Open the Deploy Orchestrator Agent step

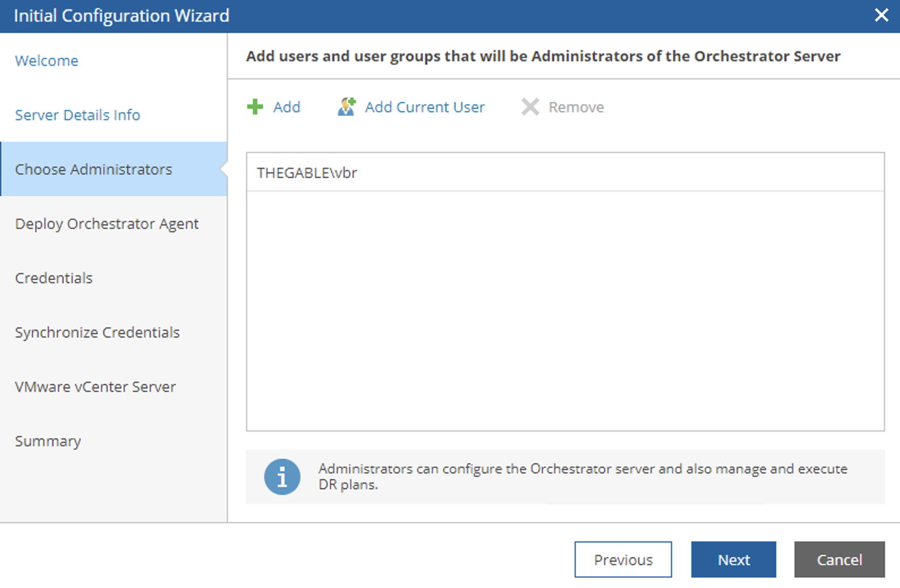[x=107, y=224]
